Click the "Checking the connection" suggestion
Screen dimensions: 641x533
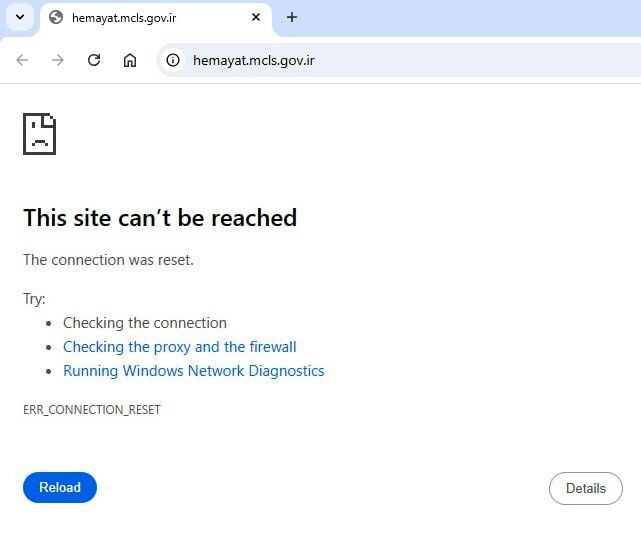tap(145, 323)
